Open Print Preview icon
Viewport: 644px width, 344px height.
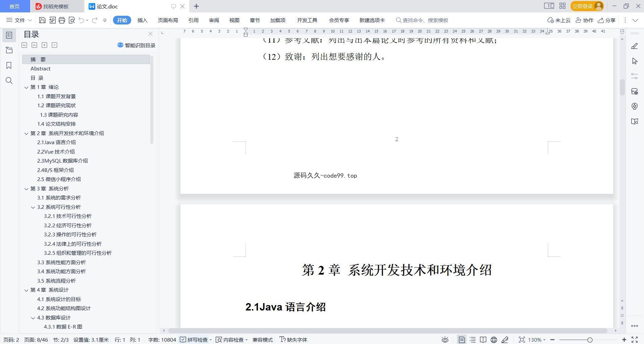click(71, 20)
